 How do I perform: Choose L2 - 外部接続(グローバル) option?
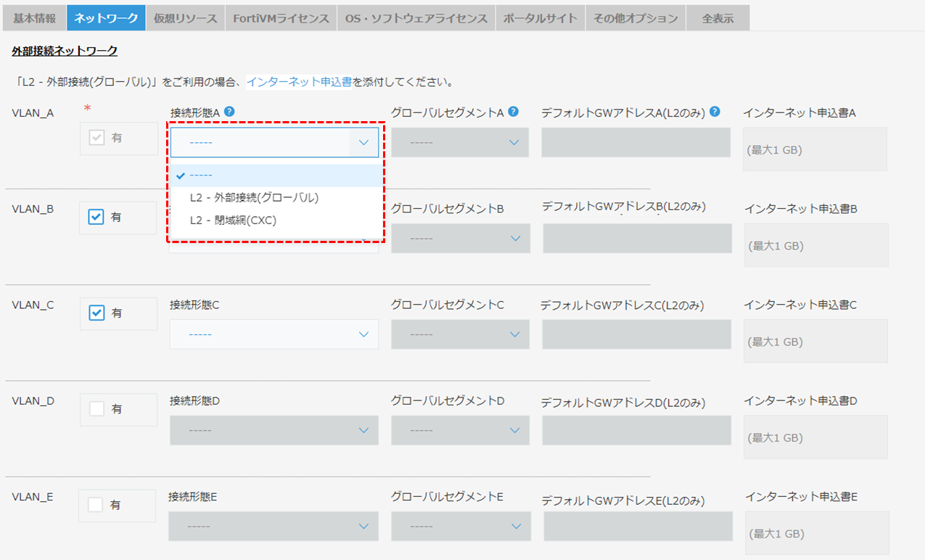click(x=276, y=197)
